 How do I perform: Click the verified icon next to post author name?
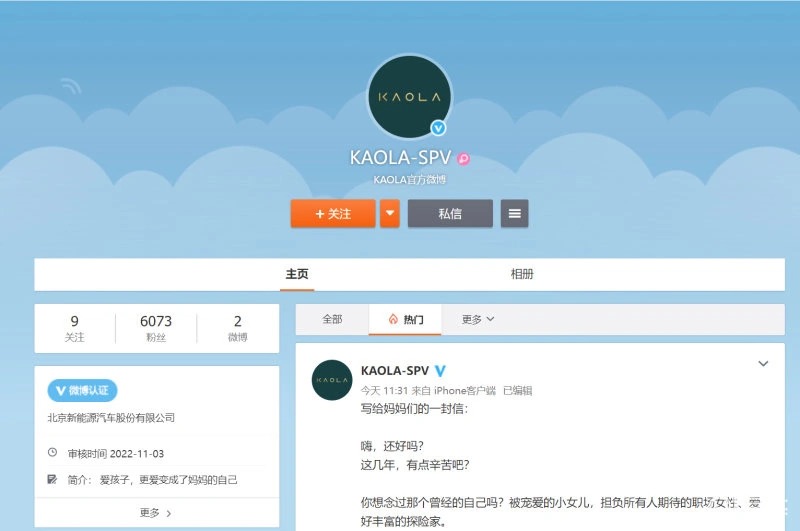coord(440,371)
